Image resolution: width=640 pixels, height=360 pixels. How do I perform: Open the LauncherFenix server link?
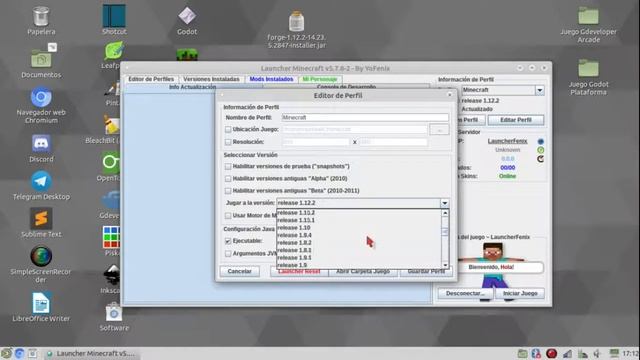point(507,141)
